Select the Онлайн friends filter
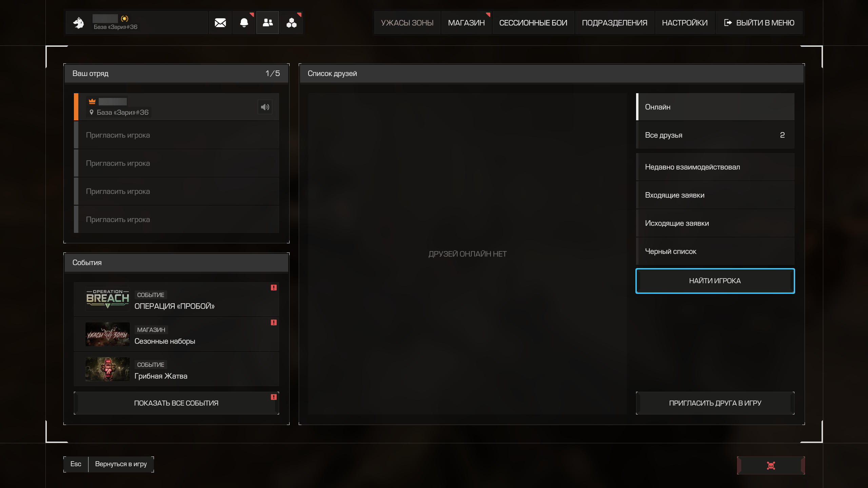Image resolution: width=868 pixels, height=488 pixels. 715,107
